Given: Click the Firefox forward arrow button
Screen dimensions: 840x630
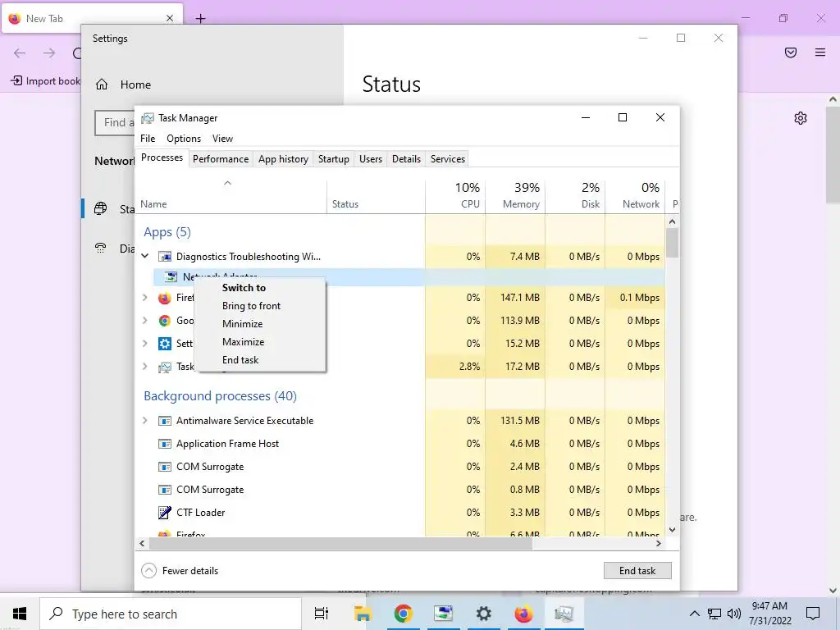Looking at the screenshot, I should click(x=49, y=52).
